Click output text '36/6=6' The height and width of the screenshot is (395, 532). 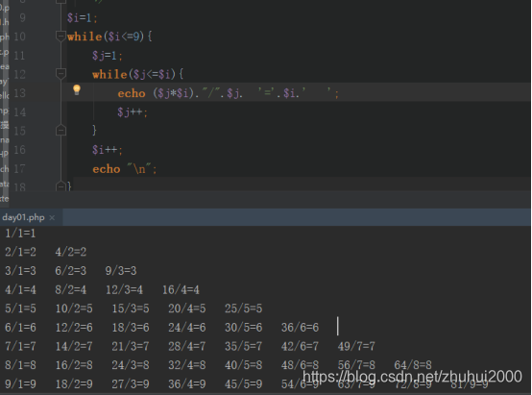pos(300,328)
